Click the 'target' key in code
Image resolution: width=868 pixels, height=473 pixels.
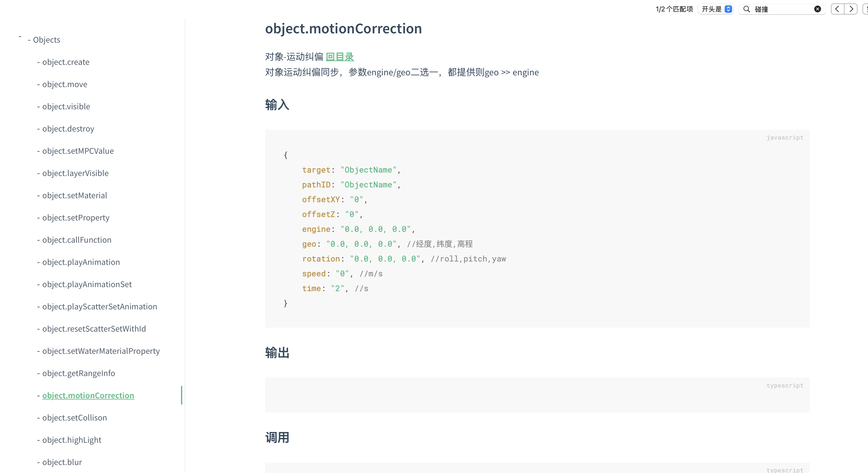pyautogui.click(x=316, y=170)
